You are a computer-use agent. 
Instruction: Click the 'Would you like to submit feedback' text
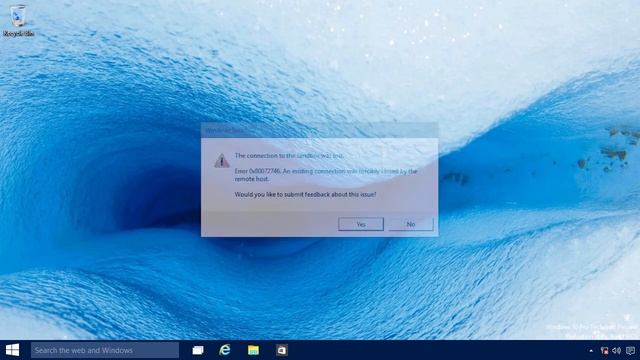(x=305, y=195)
